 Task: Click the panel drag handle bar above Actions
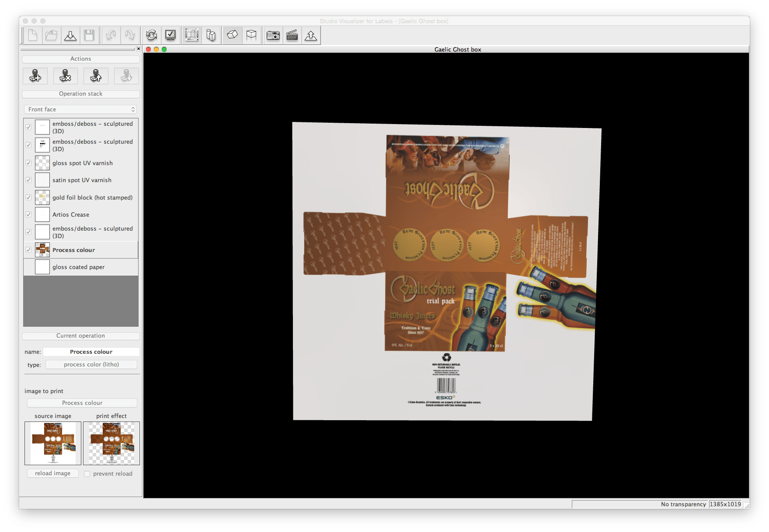[x=78, y=49]
